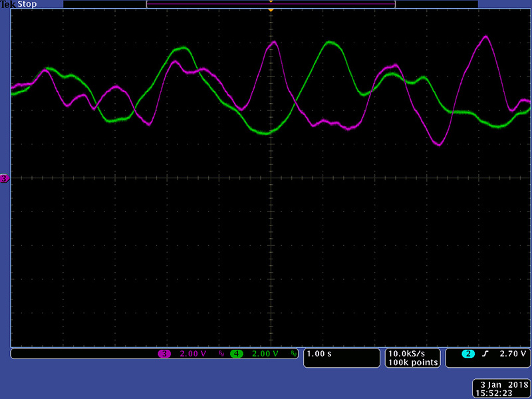532x399 pixels.
Task: Click the Tek logo in top corner
Action: tap(9, 4)
